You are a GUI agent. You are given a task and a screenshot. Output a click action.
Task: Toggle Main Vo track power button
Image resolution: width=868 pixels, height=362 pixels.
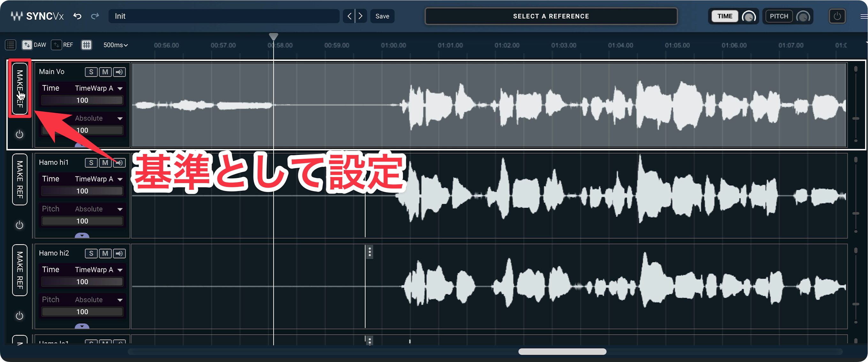[19, 134]
